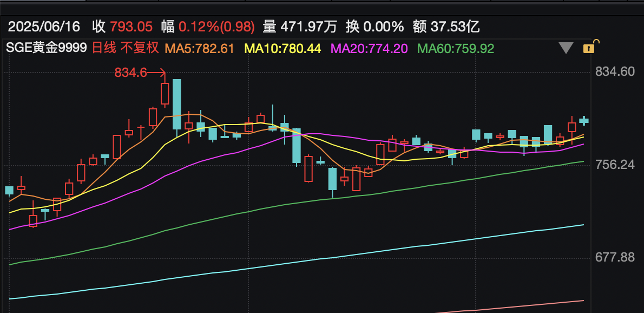644x313 pixels.
Task: Select the MA5:782.61 indicator label
Action: pos(200,49)
